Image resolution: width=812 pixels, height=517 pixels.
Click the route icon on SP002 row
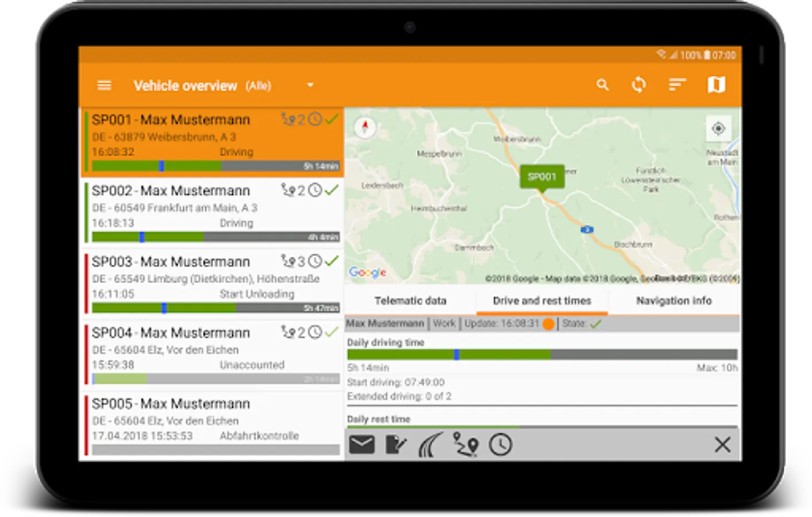tap(288, 190)
